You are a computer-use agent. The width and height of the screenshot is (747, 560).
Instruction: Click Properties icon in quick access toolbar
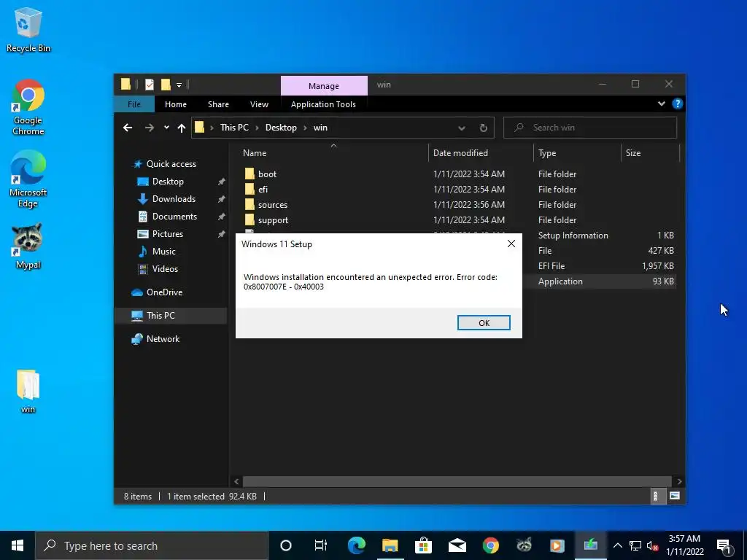[149, 85]
